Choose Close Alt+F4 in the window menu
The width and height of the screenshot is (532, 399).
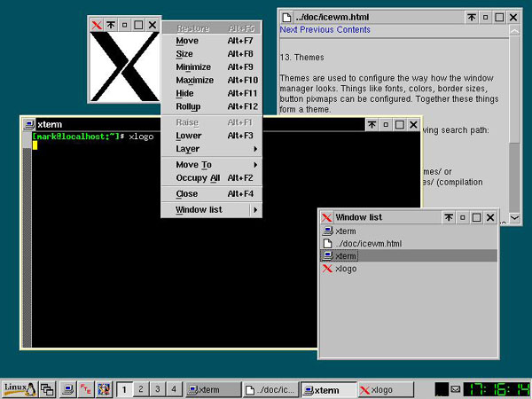point(211,194)
